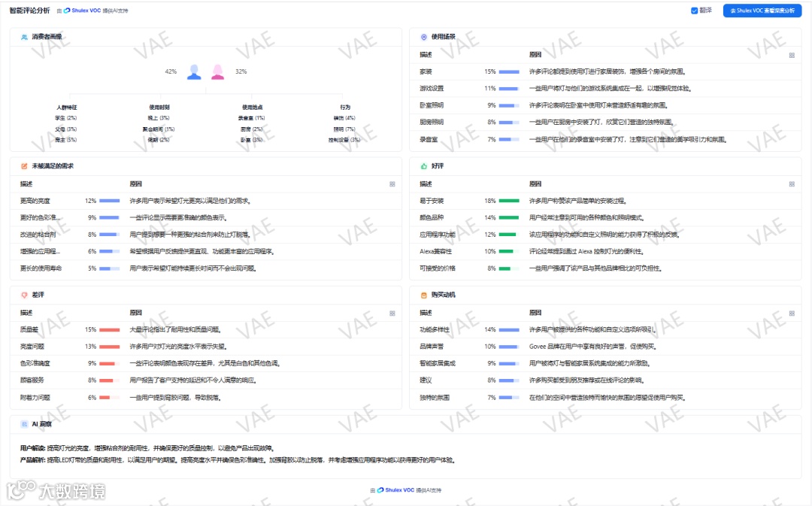812x506 pixels.
Task: Select the 顾客服务 row in 差评
Action: pos(205,380)
